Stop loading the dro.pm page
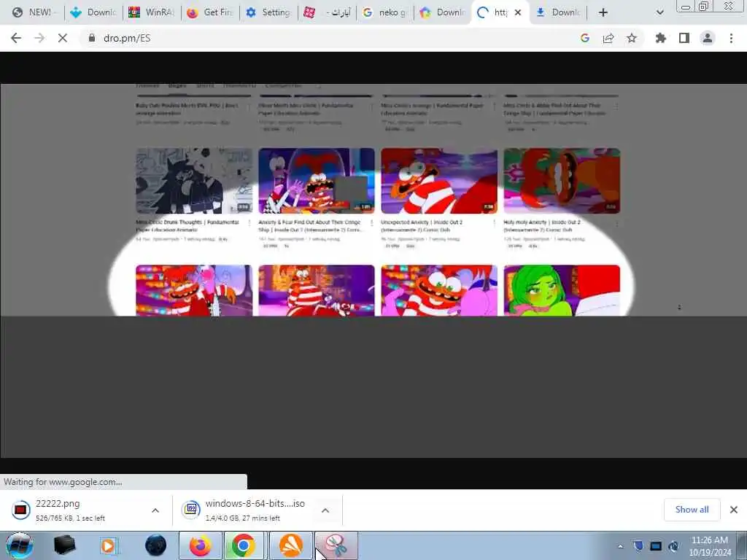The height and width of the screenshot is (560, 747). (63, 38)
